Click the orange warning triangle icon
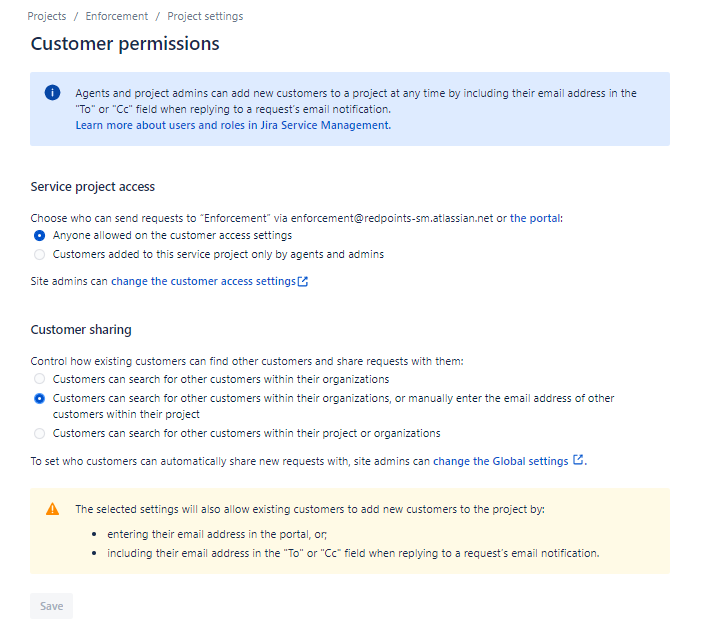The width and height of the screenshot is (722, 635). (52, 509)
